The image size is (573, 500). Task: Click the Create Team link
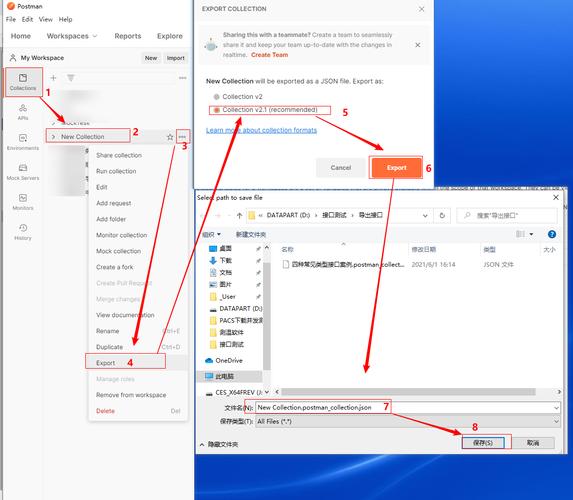(x=269, y=55)
